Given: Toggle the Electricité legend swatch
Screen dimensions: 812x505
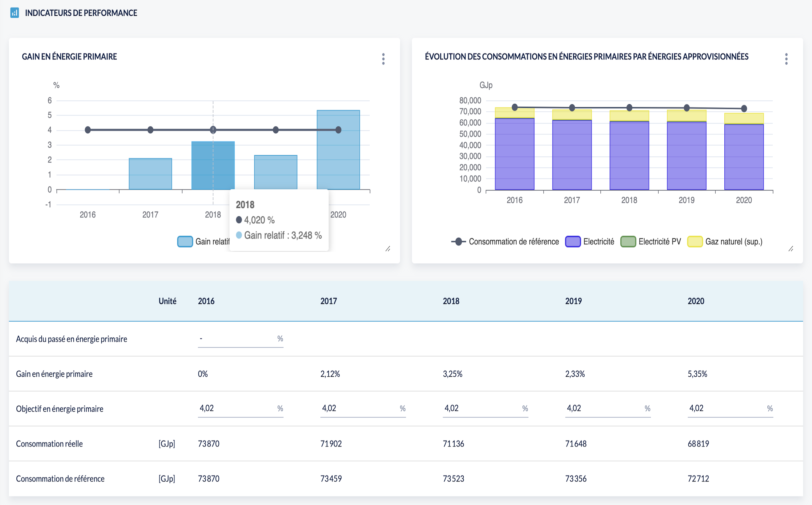Looking at the screenshot, I should [x=573, y=242].
